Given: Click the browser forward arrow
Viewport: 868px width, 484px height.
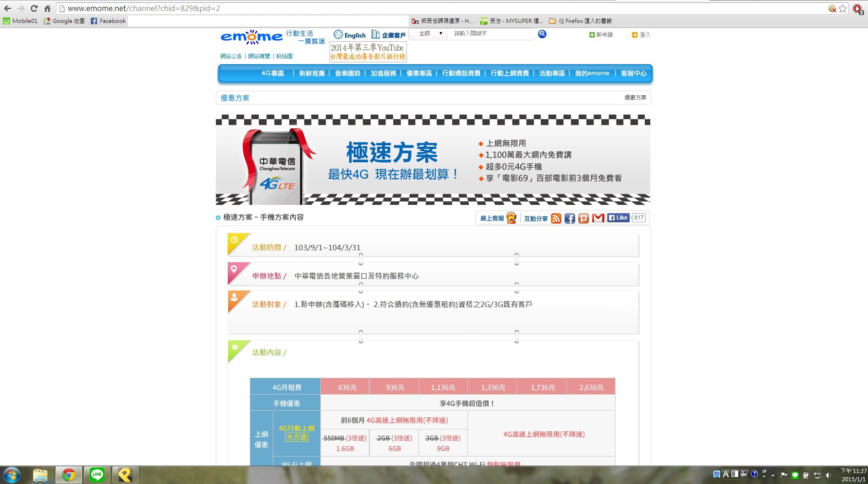Looking at the screenshot, I should pos(21,8).
